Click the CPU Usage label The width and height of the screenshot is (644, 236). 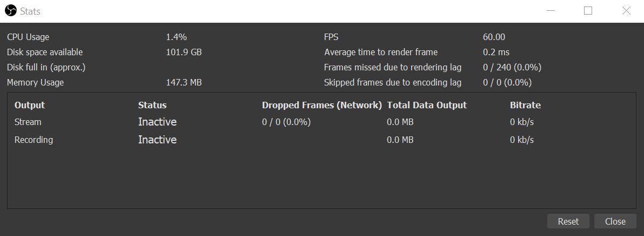(28, 37)
